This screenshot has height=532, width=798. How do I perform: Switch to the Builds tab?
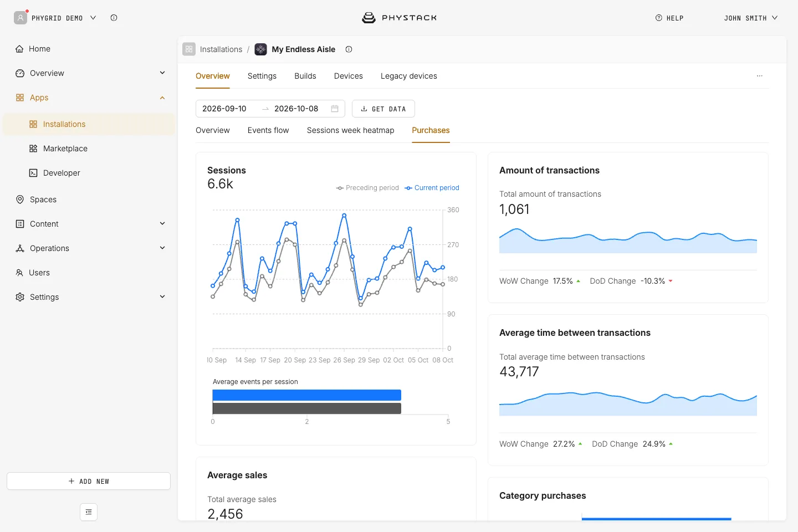(305, 76)
